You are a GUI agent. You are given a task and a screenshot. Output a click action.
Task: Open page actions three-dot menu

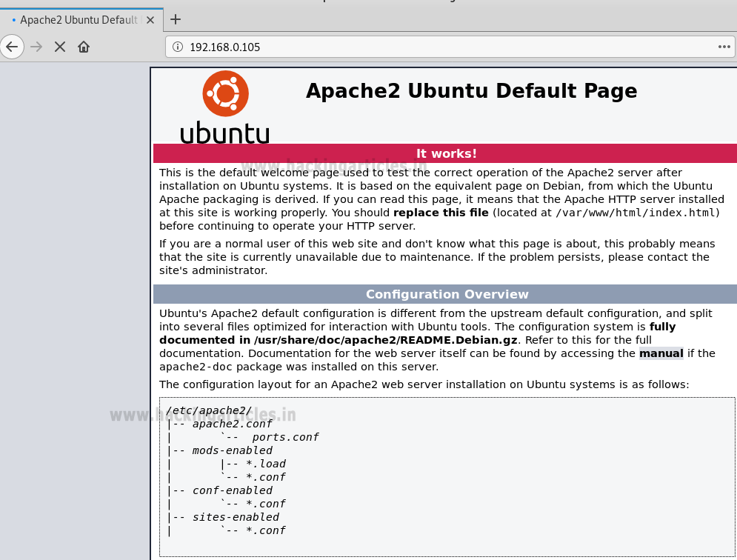tap(724, 47)
